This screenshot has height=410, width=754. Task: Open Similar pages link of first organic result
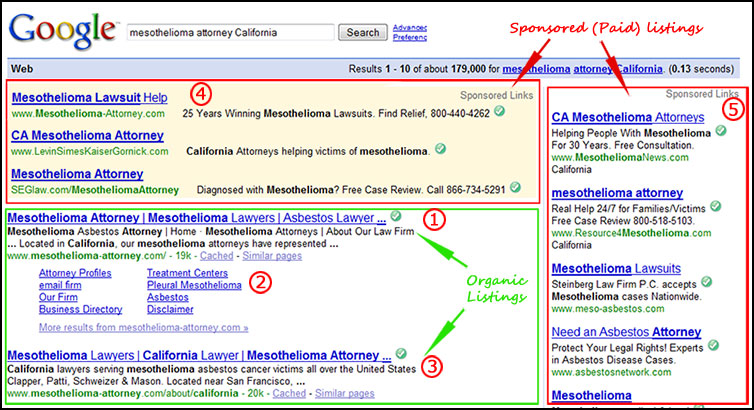click(272, 256)
